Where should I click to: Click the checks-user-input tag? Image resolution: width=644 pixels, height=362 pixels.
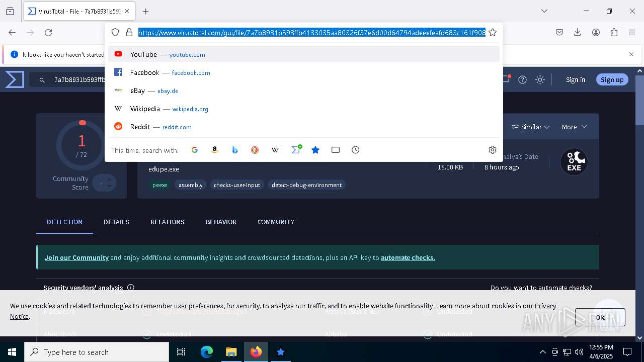click(237, 185)
